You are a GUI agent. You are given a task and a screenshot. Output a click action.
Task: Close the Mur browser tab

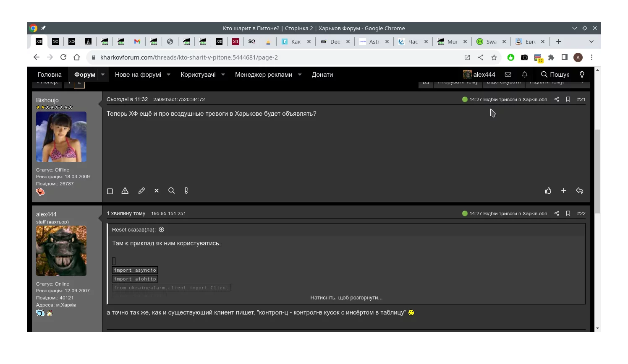coord(465,42)
